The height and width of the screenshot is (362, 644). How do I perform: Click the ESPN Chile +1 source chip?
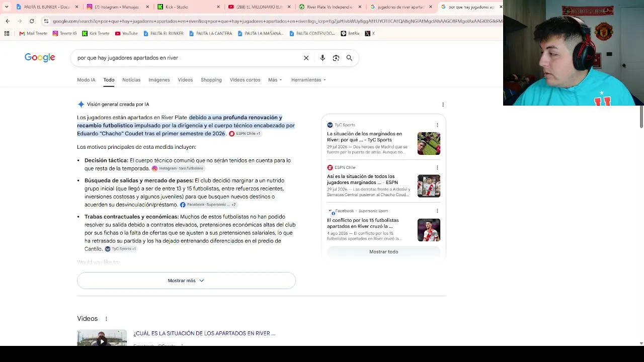click(245, 134)
